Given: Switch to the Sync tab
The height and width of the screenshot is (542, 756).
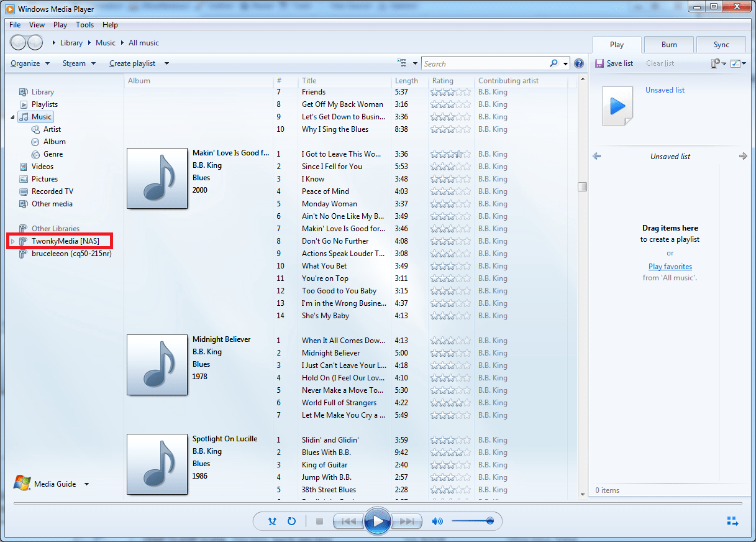Looking at the screenshot, I should point(721,45).
